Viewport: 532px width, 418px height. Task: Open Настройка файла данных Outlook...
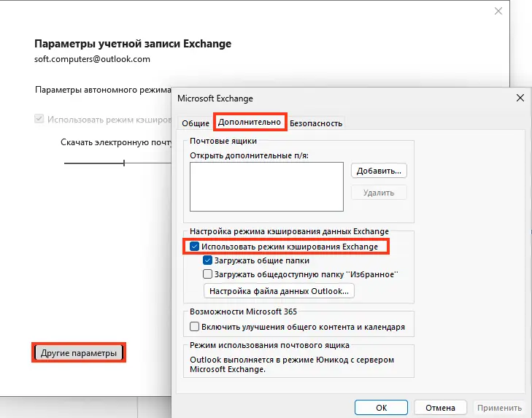click(x=279, y=291)
